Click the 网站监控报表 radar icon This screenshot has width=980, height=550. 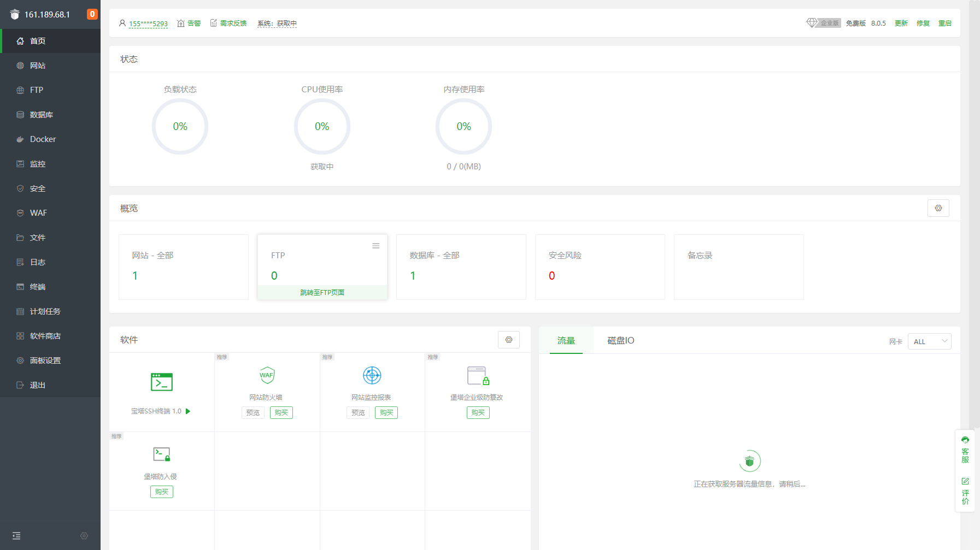coord(372,375)
